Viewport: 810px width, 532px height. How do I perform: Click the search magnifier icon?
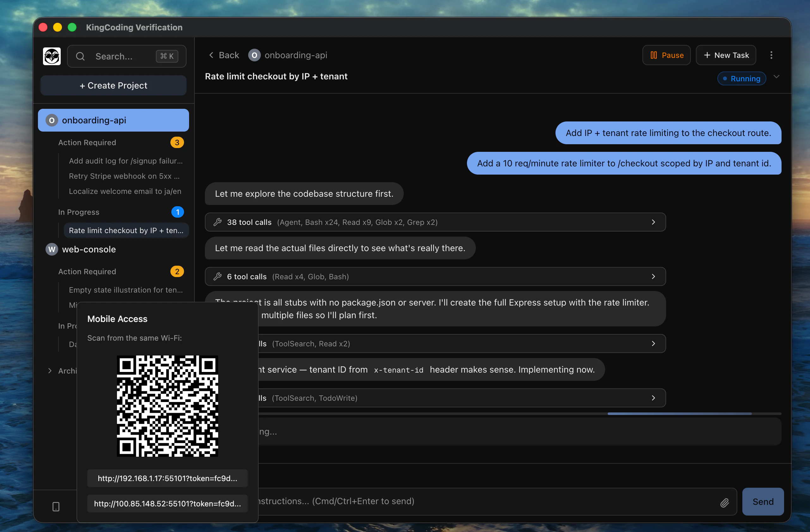pyautogui.click(x=80, y=56)
